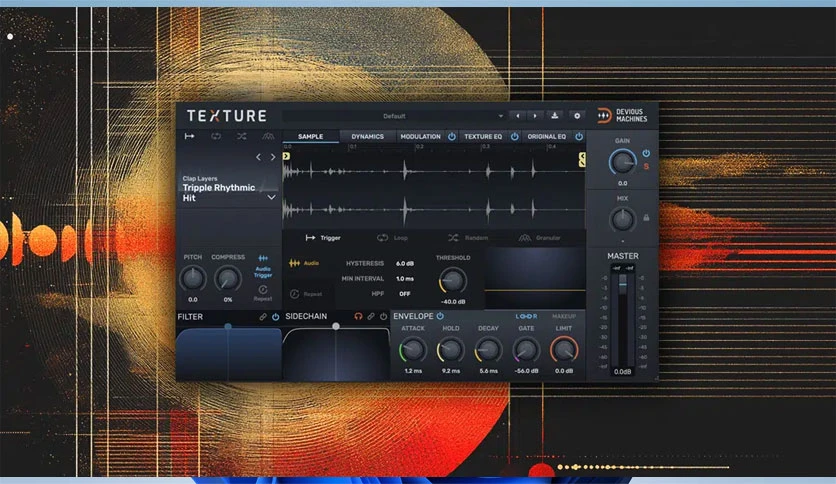Switch to the Dynamics tab
This screenshot has height=484, width=836.
(367, 136)
